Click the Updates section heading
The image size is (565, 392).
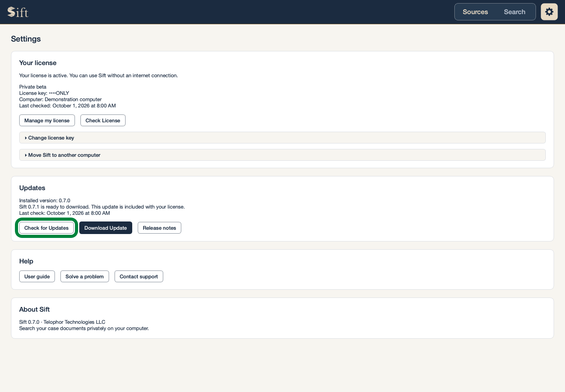32,188
